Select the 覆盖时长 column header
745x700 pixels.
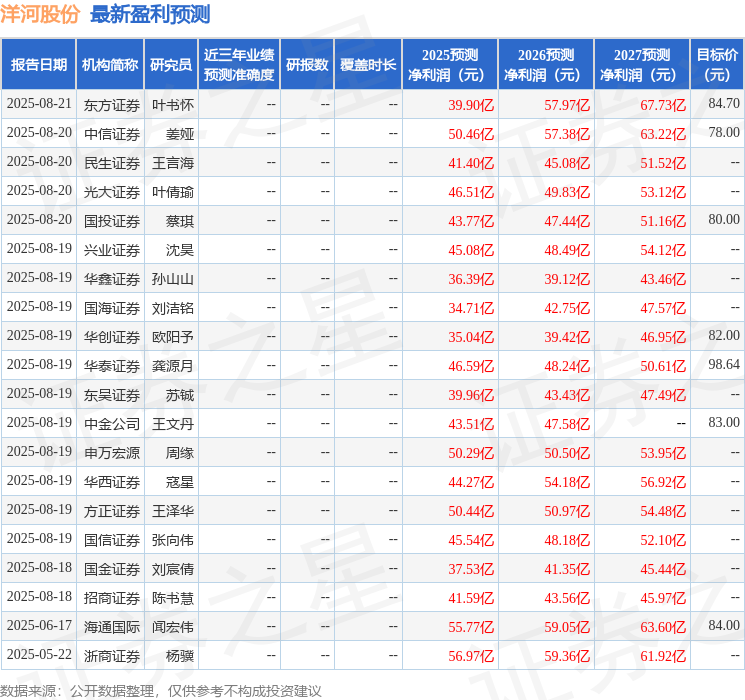pyautogui.click(x=368, y=65)
